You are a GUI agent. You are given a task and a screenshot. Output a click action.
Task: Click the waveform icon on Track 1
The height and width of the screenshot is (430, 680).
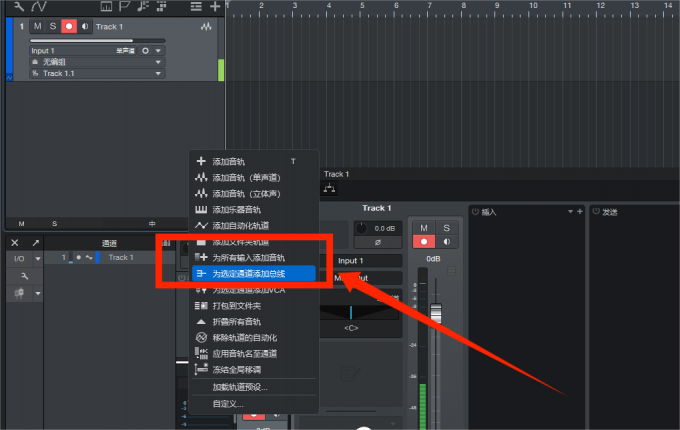[206, 26]
